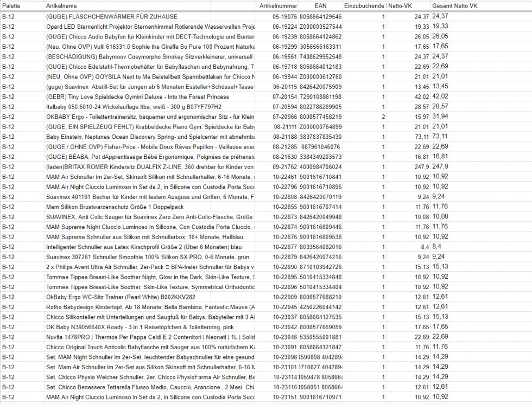Click the BRITAX ROMER Kindersitz DUALFIX cell

(150, 167)
